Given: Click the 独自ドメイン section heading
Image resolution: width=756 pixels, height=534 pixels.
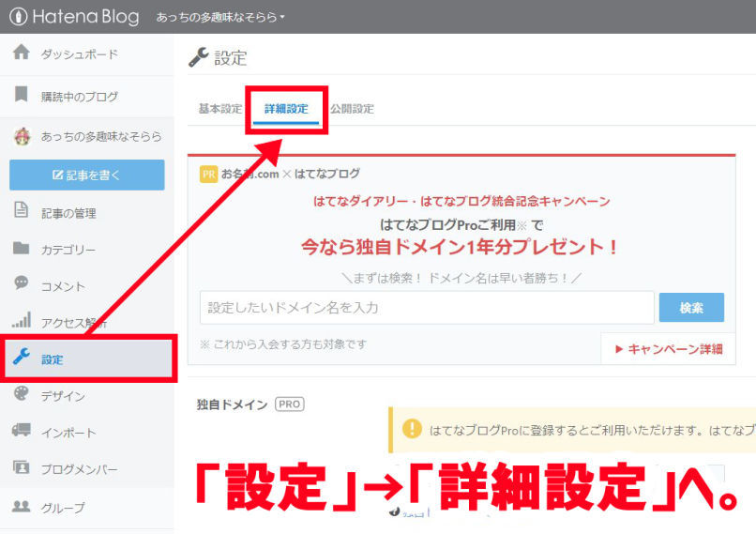Looking at the screenshot, I should coord(232,404).
